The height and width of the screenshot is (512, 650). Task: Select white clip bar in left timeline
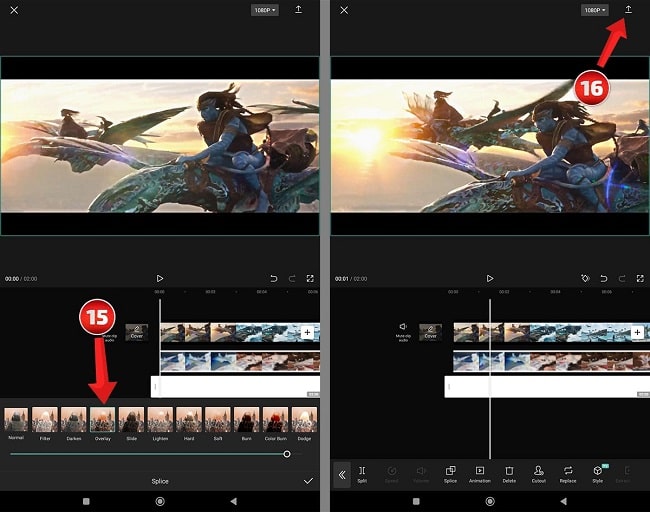[235, 387]
